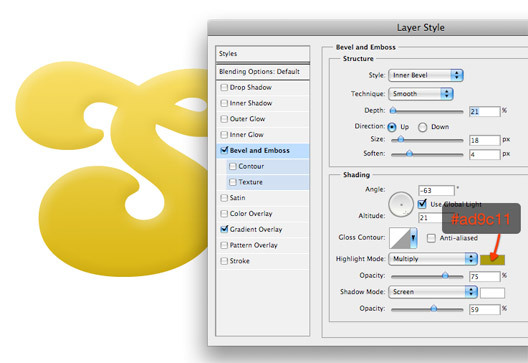
Task: Open the Highlight Mode olive color swatch
Action: [x=492, y=260]
